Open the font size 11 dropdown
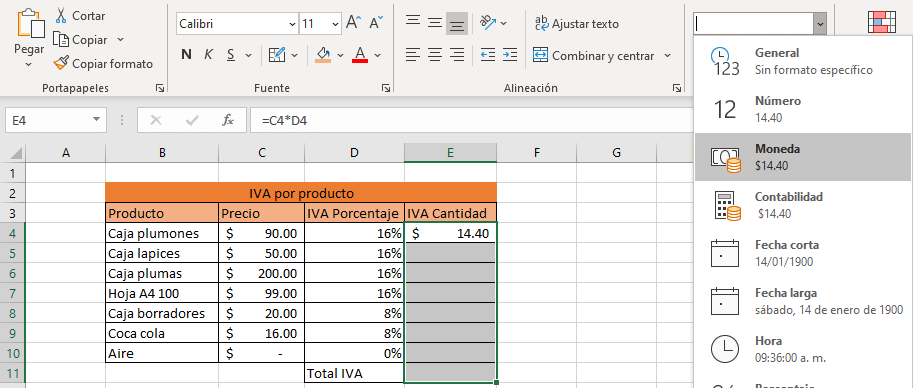 335,24
